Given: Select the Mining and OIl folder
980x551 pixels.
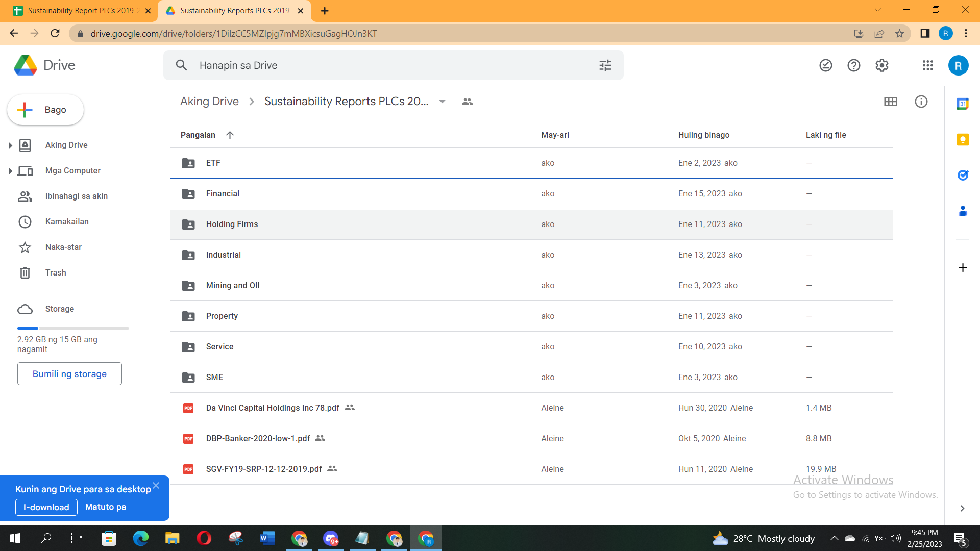Looking at the screenshot, I should [531, 286].
